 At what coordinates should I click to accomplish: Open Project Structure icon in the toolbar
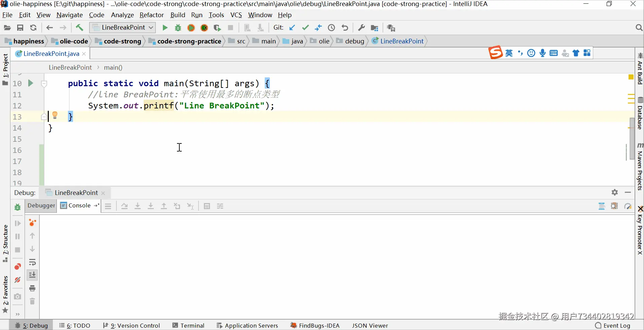tap(374, 28)
